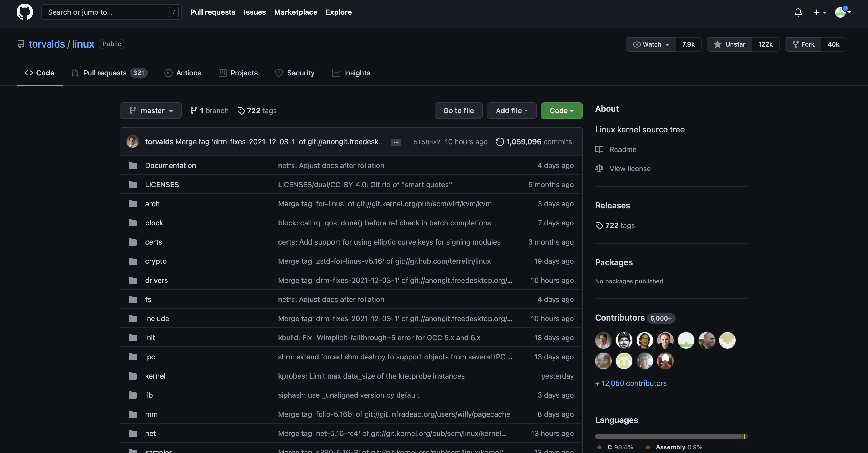
Task: Open the + 12,050 contributors link
Action: click(631, 383)
